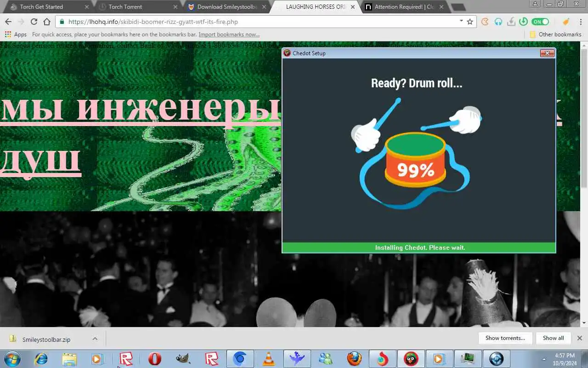Viewport: 588px width, 368px height.
Task: Launch Opera from the taskbar
Action: (155, 359)
